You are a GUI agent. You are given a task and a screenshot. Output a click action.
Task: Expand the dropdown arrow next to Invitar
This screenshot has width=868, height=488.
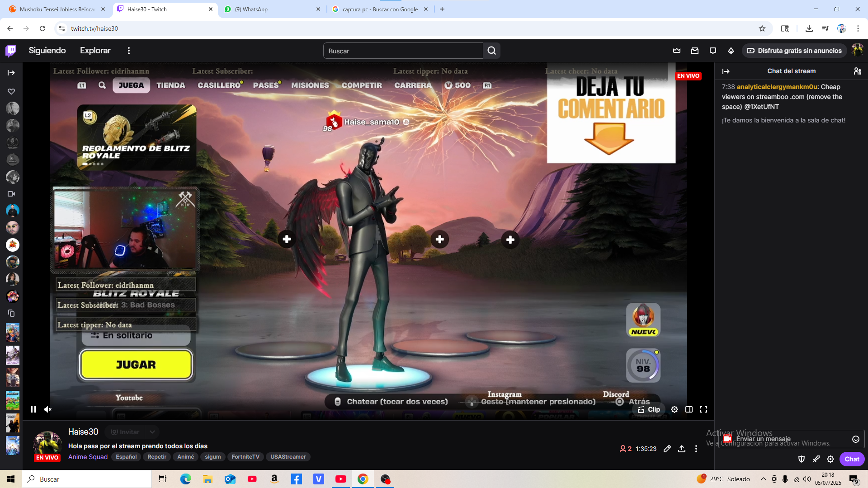coord(152,432)
